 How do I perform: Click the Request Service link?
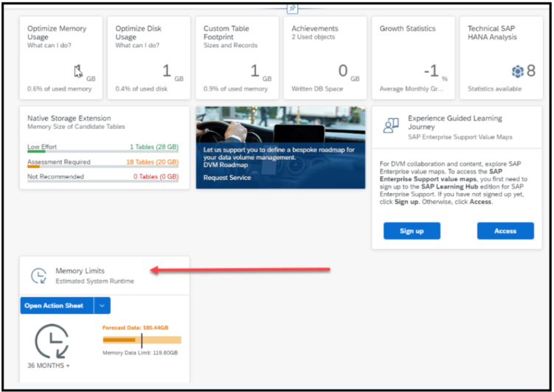227,178
